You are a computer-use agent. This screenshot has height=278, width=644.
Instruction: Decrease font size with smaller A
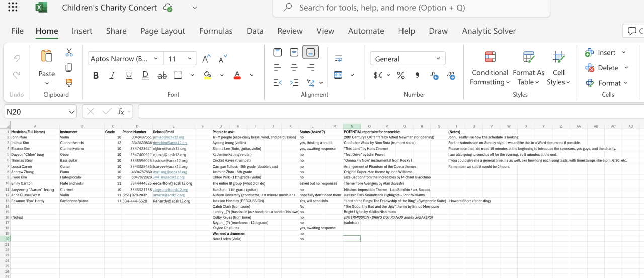pyautogui.click(x=223, y=59)
